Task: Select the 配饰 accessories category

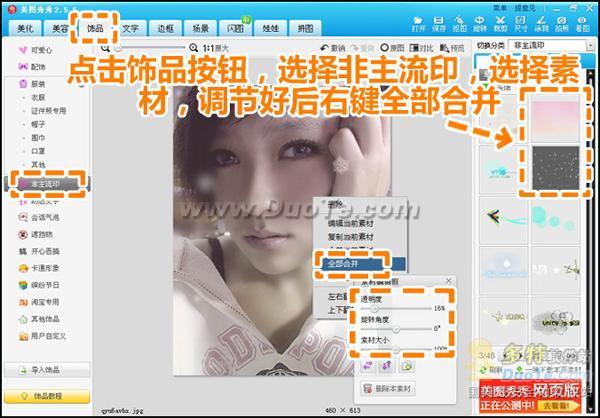Action: [x=32, y=67]
